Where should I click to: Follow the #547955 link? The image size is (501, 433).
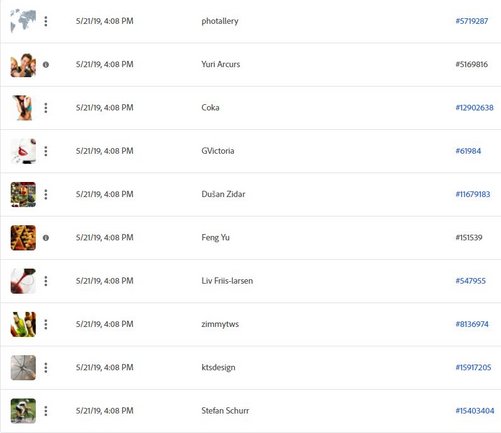pyautogui.click(x=470, y=281)
